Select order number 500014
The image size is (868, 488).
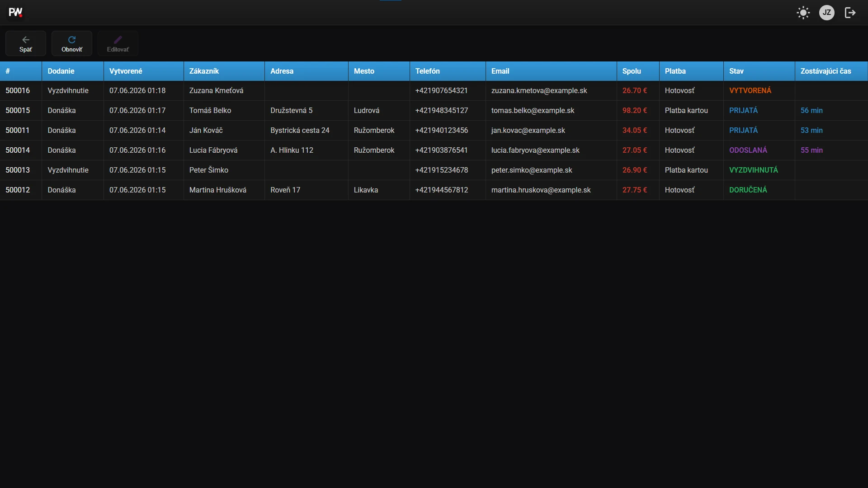click(18, 150)
